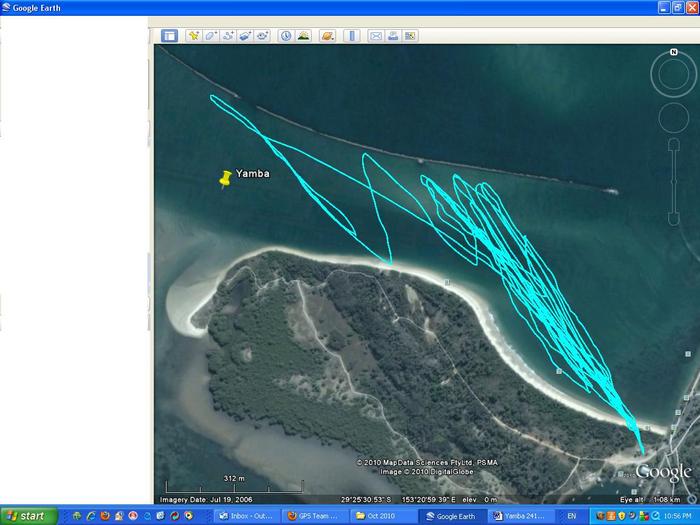Image resolution: width=700 pixels, height=525 pixels.
Task: Toggle the historical imagery clock button
Action: click(x=286, y=35)
